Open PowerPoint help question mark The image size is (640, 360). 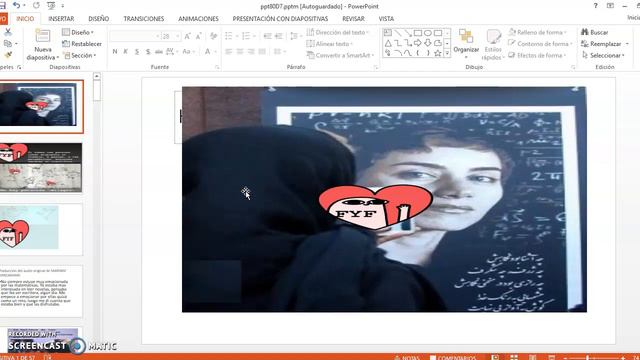click(x=596, y=6)
